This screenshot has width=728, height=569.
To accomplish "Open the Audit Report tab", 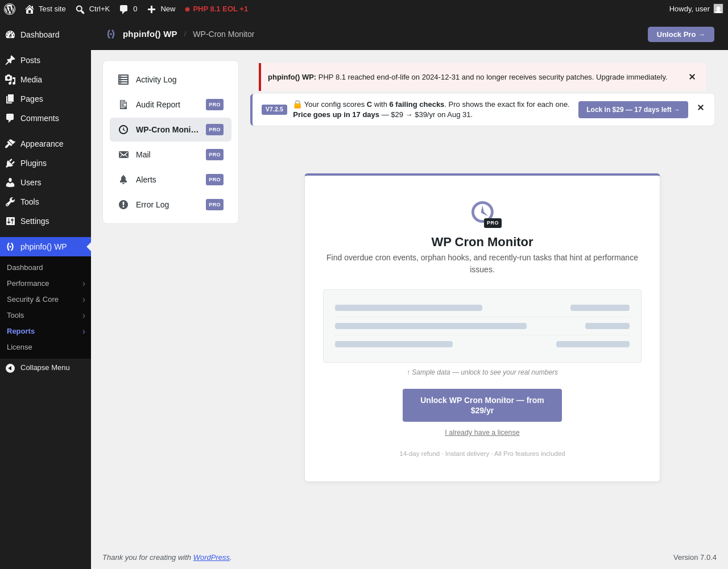I will (x=171, y=105).
